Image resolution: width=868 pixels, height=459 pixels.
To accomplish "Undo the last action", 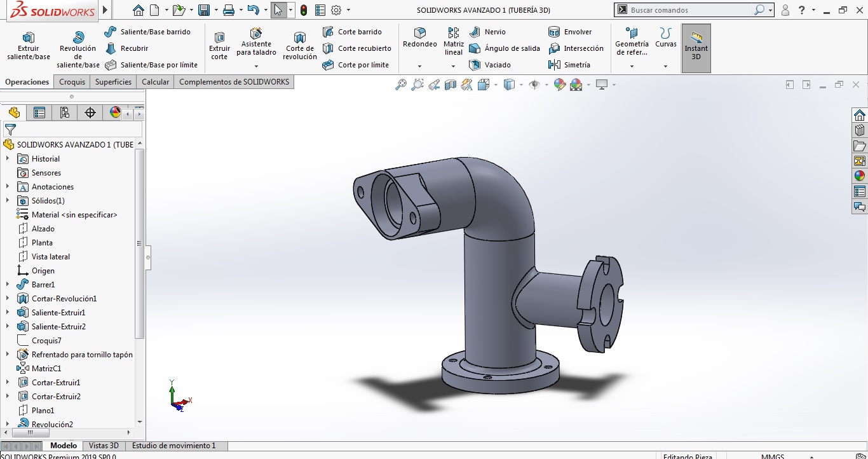I will [253, 10].
